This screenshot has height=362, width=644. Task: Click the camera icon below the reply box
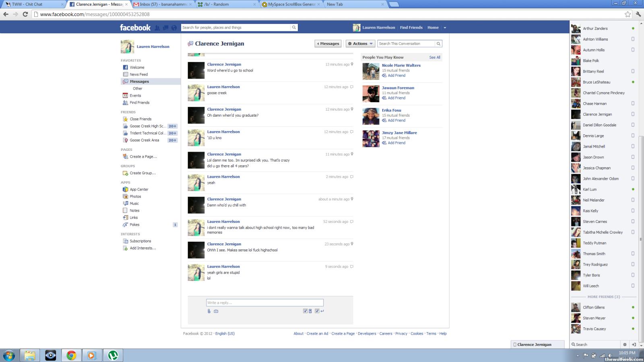216,311
